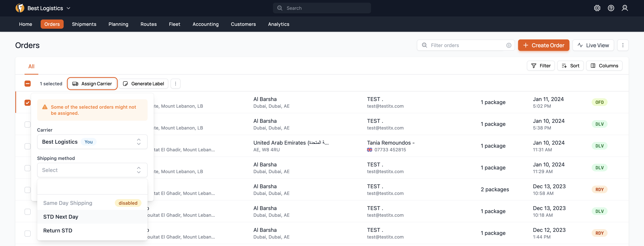Expand the Best Logistics workspace switcher chevron

coord(68,8)
